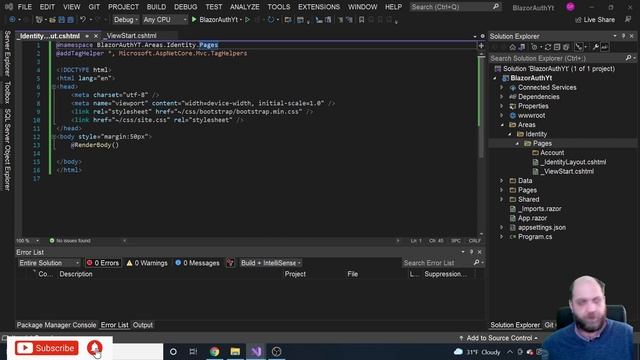Switch to the Output tab
The image size is (640, 360).
(x=143, y=325)
